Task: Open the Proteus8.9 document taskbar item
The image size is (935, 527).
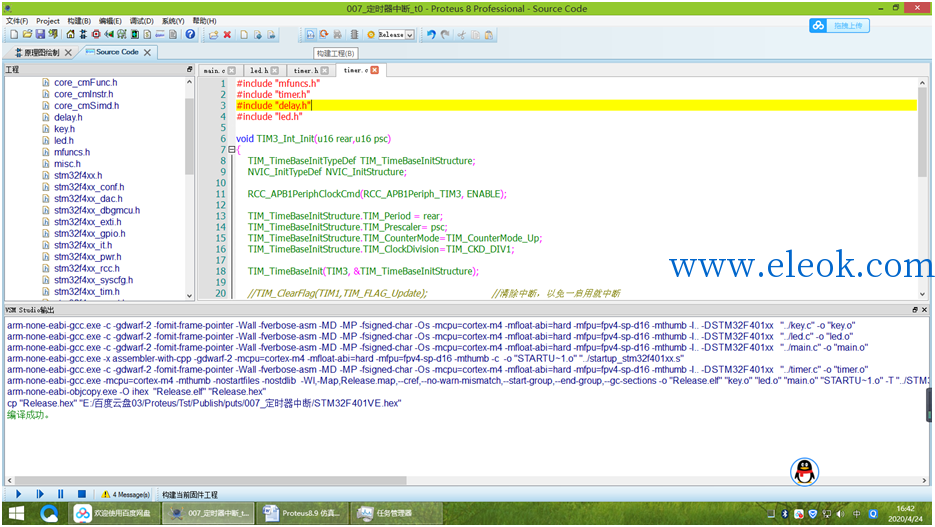Action: (302, 513)
